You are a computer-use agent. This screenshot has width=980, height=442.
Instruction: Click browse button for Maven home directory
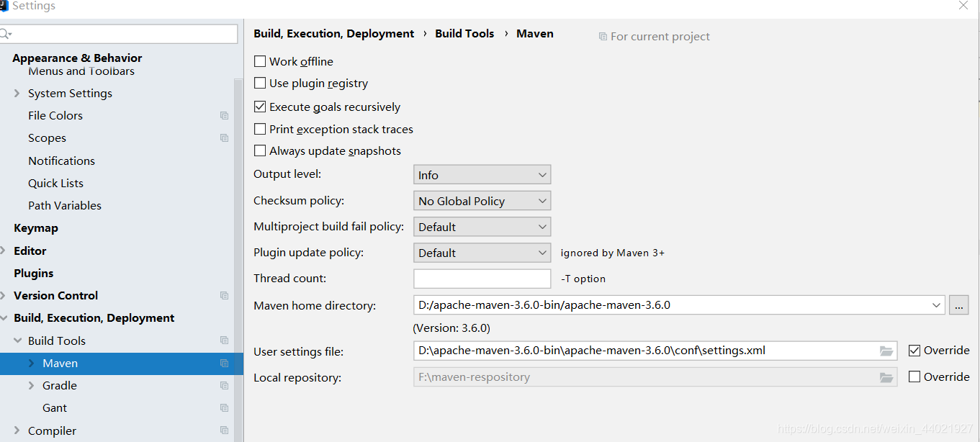959,305
